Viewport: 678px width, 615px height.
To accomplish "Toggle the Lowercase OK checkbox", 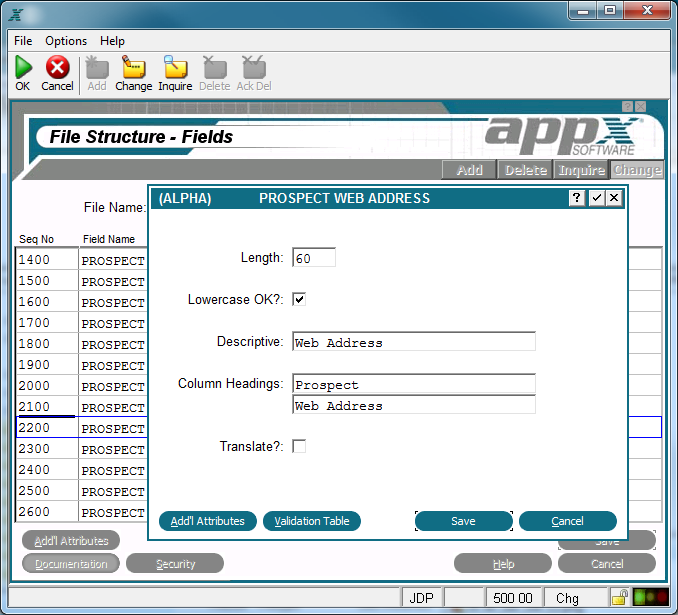I will click(299, 299).
